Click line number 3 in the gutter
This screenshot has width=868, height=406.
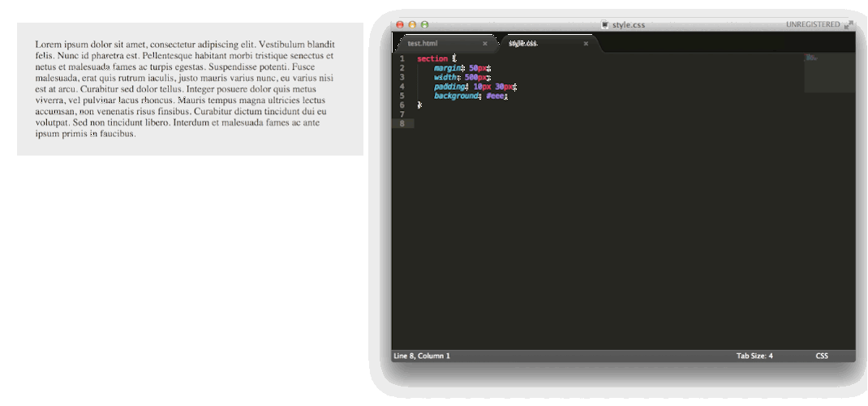pos(402,78)
